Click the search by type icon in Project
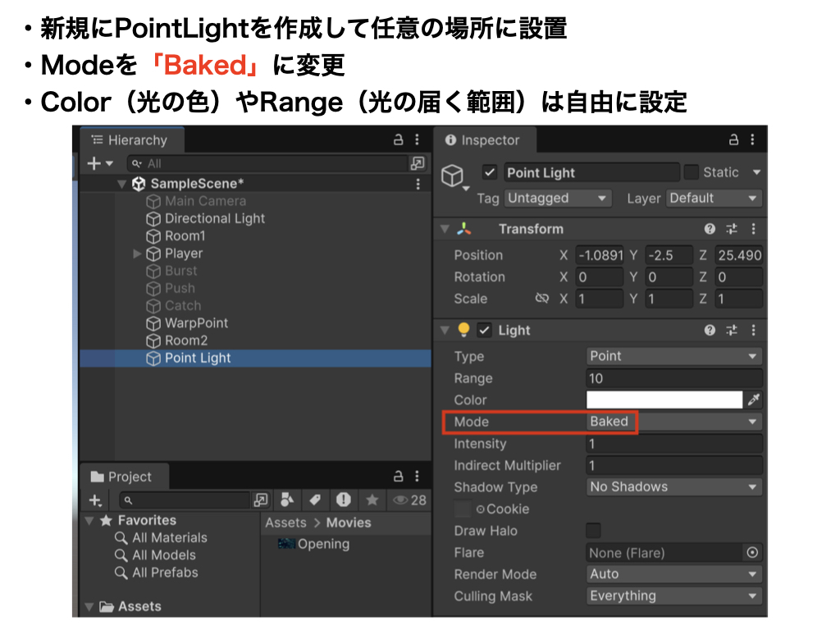This screenshot has height=630, width=840. tap(287, 500)
